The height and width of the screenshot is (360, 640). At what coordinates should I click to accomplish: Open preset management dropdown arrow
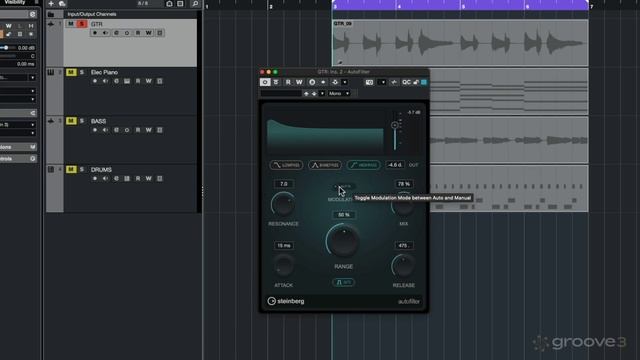tap(322, 93)
